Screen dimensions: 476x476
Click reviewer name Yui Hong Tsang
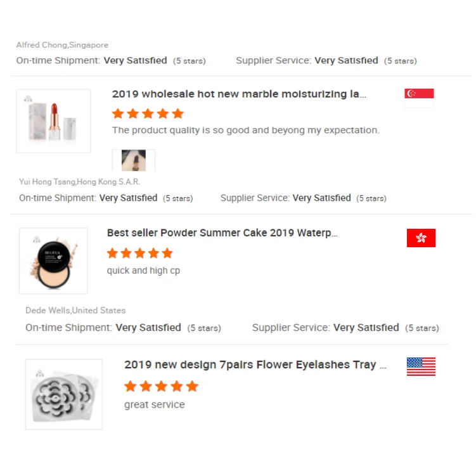pos(79,182)
